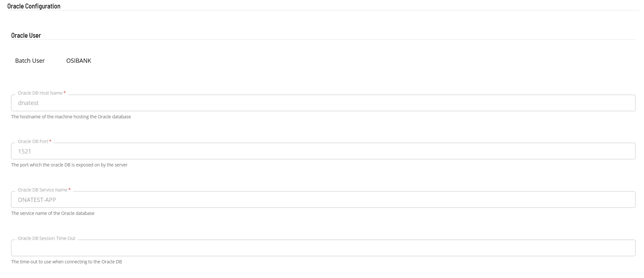The height and width of the screenshot is (278, 644).
Task: Click the divider line under Oracle Configuration heading
Action: pos(323,10)
